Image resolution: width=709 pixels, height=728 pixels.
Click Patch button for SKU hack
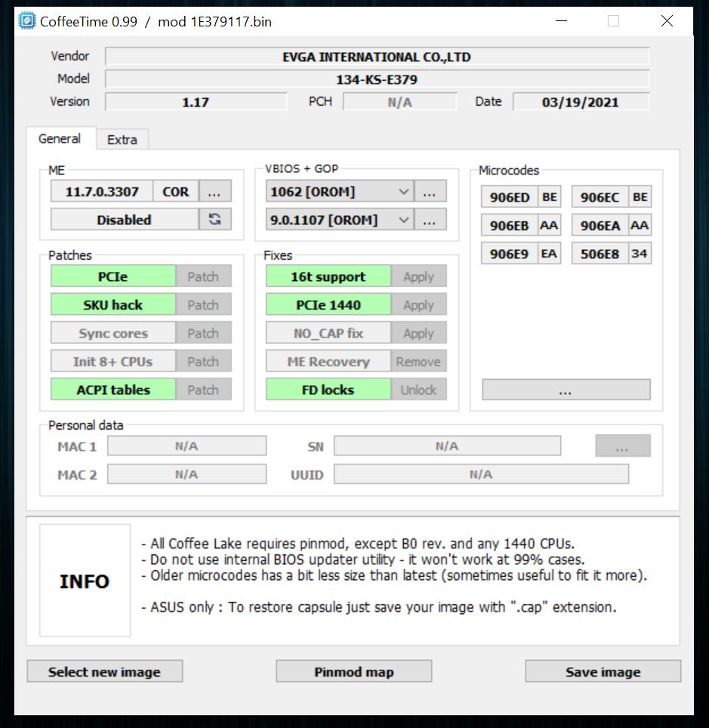[x=203, y=304]
